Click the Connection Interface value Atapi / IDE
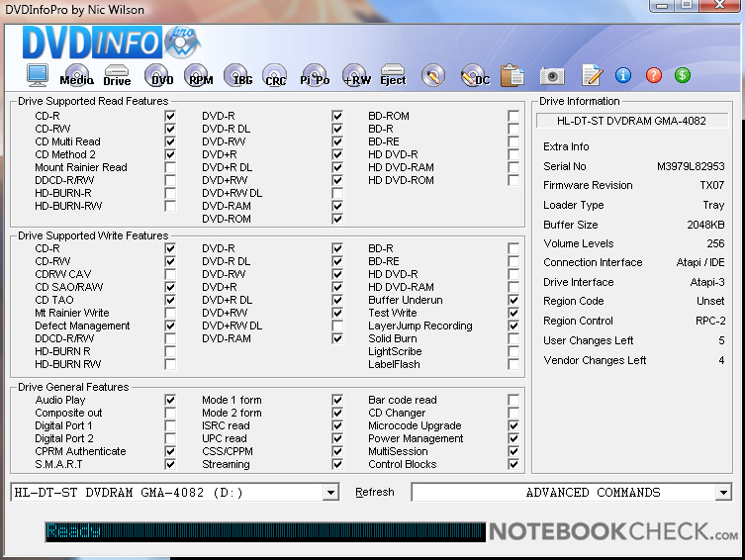This screenshot has width=745, height=560. (x=700, y=262)
